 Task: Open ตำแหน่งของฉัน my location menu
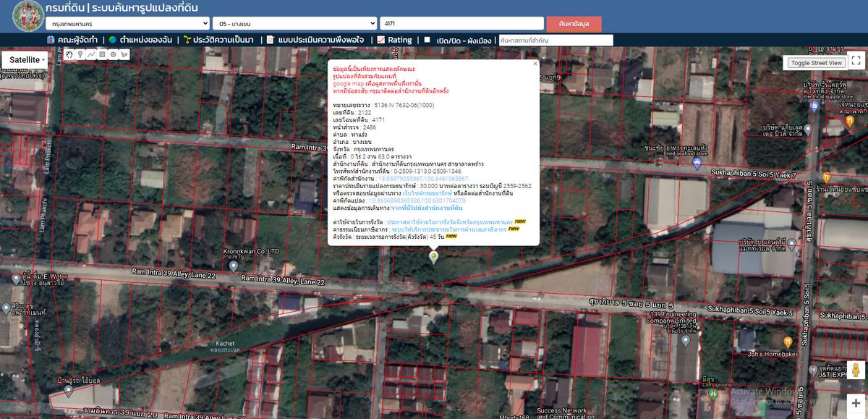(x=140, y=40)
